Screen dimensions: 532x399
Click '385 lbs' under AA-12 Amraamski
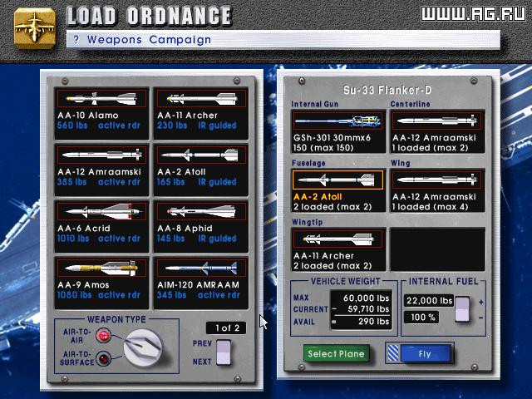click(72, 182)
